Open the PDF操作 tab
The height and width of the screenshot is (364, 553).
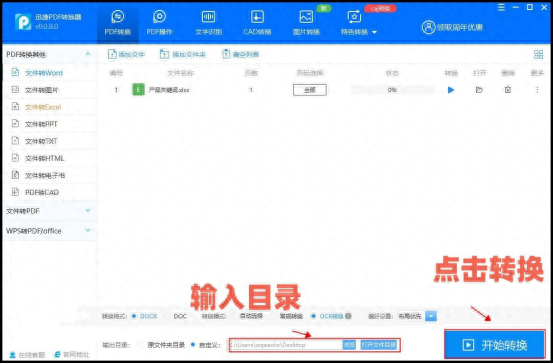159,22
